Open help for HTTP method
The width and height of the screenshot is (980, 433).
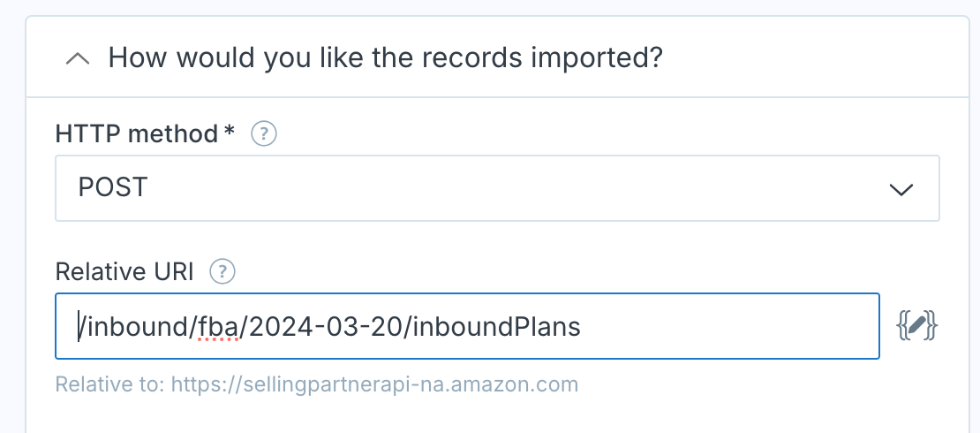coord(264,134)
